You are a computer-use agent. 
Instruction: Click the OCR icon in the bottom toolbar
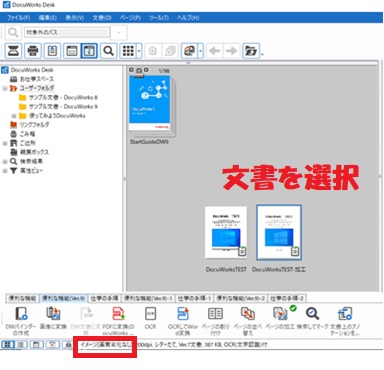150,314
